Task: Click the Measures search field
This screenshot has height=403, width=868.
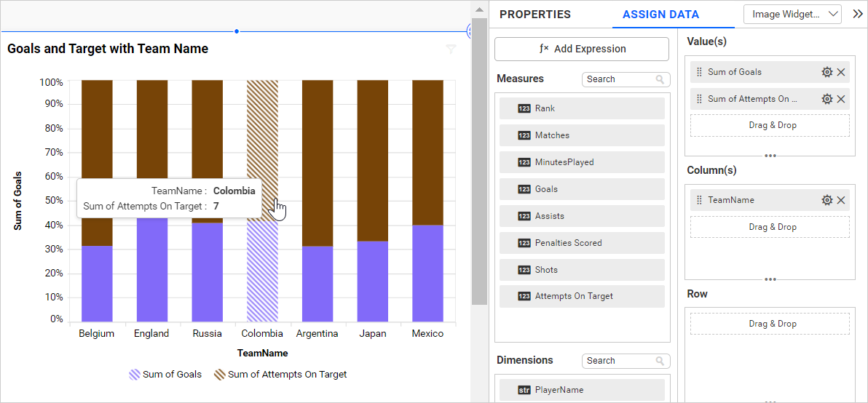Action: point(619,79)
